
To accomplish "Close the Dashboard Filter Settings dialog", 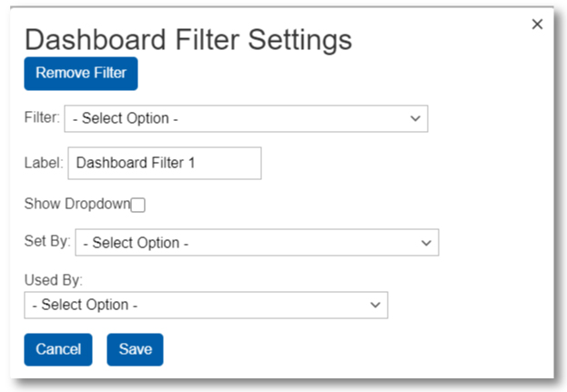I will pyautogui.click(x=537, y=25).
